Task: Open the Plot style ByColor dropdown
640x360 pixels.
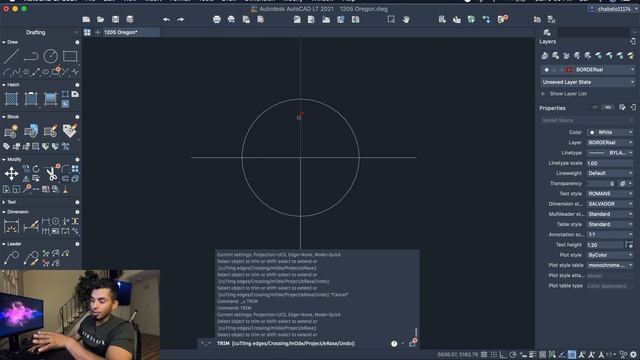Action: [610, 255]
